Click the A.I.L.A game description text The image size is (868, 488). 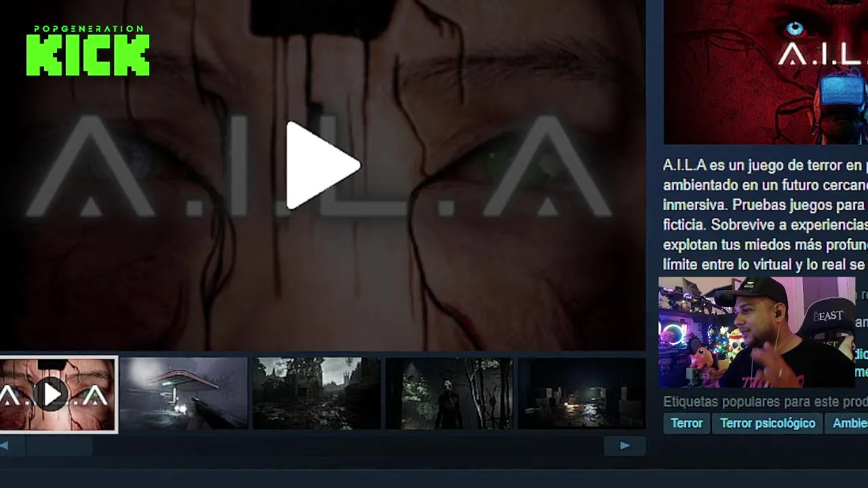tap(765, 215)
